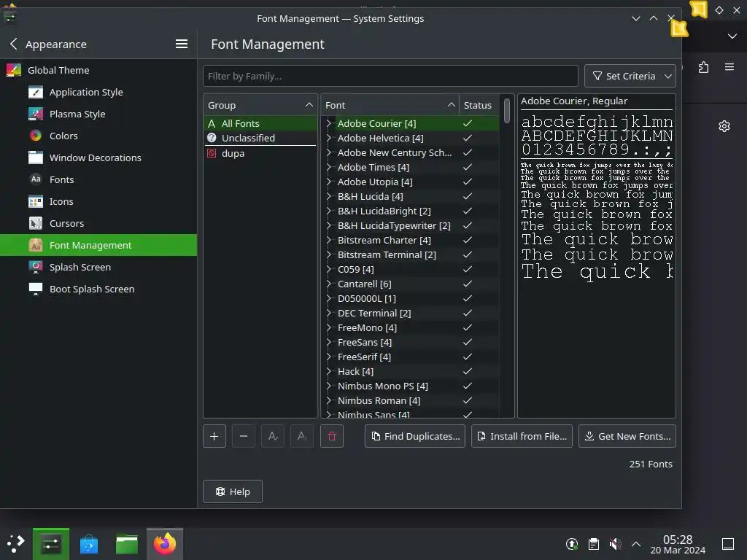Click the remove group minus button
This screenshot has height=560, width=747.
click(x=244, y=436)
